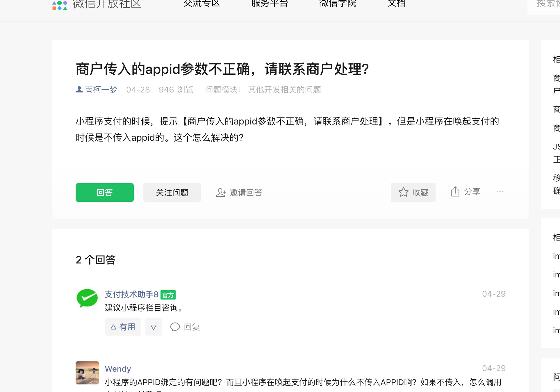Image resolution: width=560 pixels, height=392 pixels.
Task: Click 支付技术助手8 green checkmark avatar
Action: pos(87,298)
